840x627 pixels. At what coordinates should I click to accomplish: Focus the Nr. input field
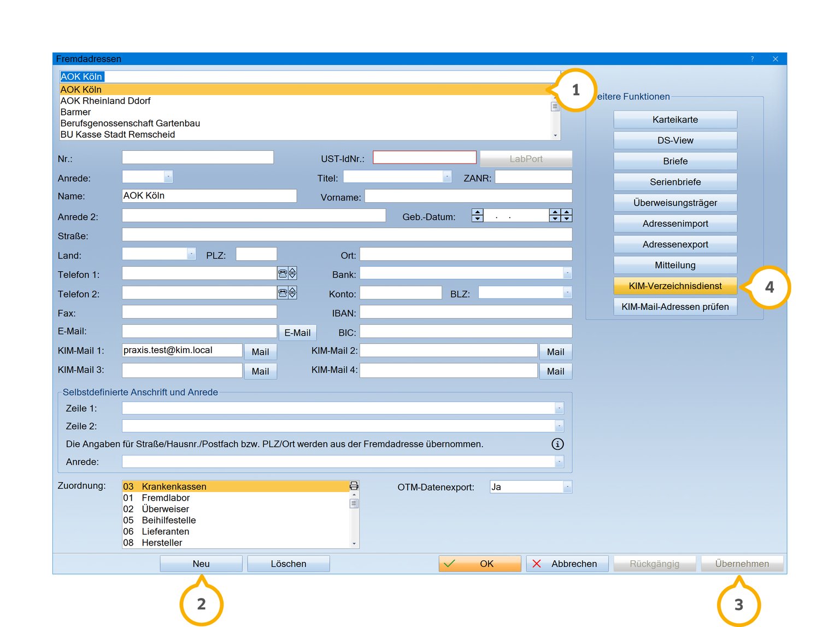click(198, 157)
